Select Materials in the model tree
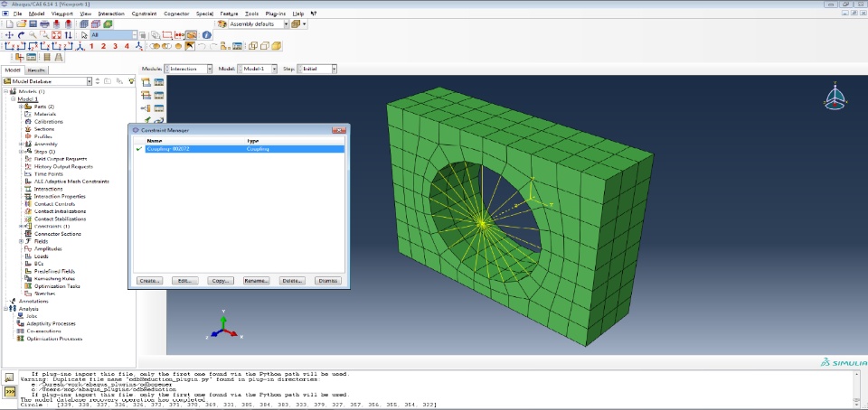Viewport: 868px width, 410px height. [x=45, y=114]
